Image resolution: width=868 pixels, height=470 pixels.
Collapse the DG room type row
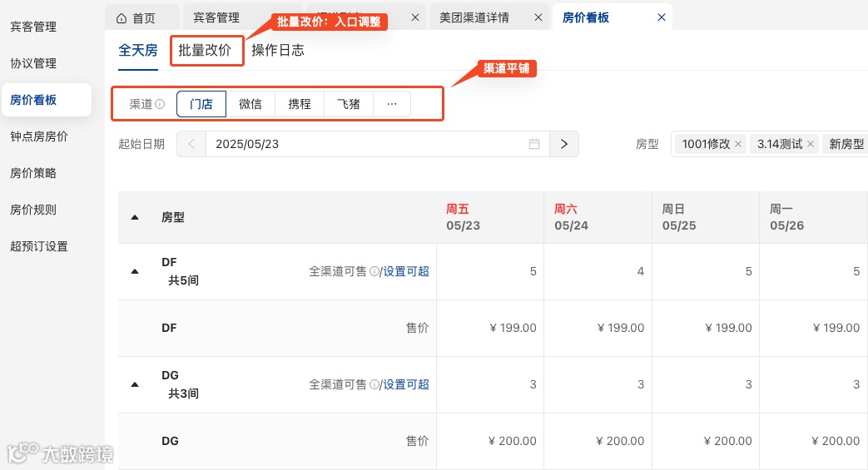pyautogui.click(x=135, y=384)
